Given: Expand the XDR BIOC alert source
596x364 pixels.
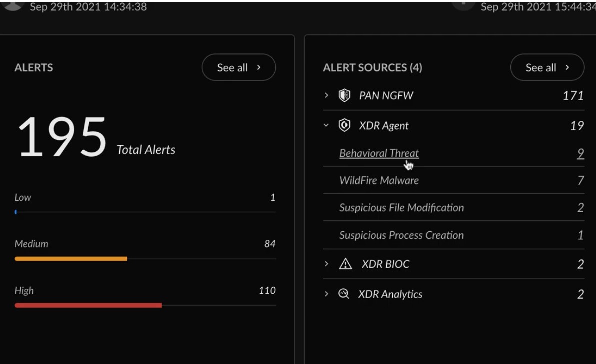Looking at the screenshot, I should pos(326,263).
